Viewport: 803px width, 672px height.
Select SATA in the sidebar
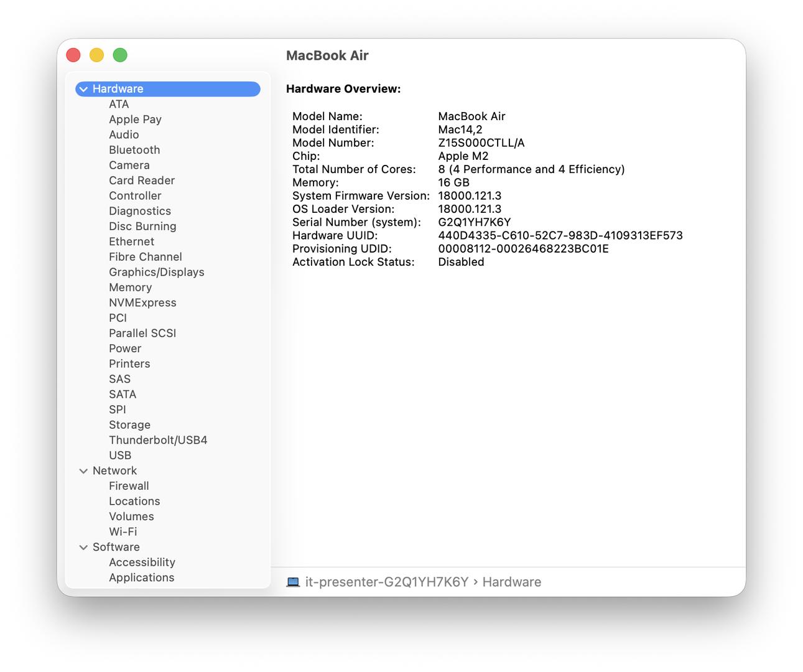[x=123, y=394]
